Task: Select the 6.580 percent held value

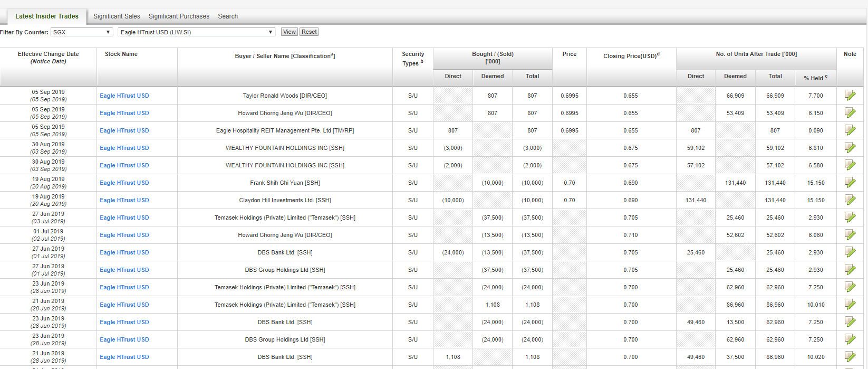Action: 816,166
